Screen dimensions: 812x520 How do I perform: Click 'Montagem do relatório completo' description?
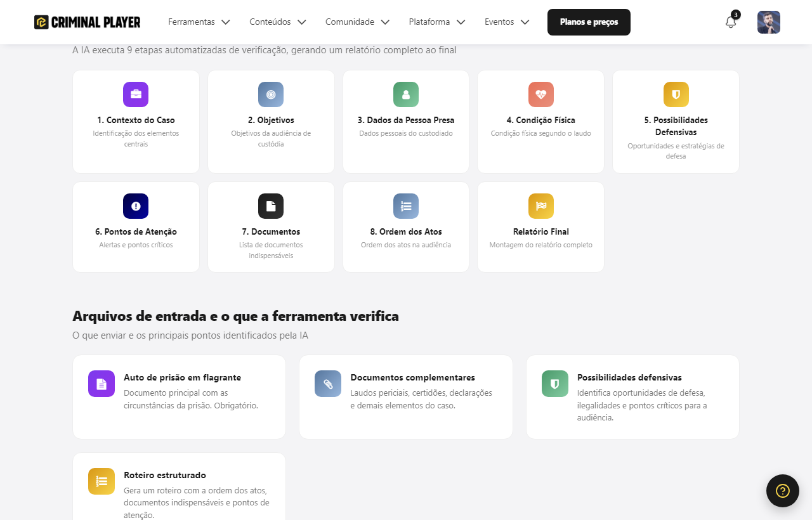541,245
